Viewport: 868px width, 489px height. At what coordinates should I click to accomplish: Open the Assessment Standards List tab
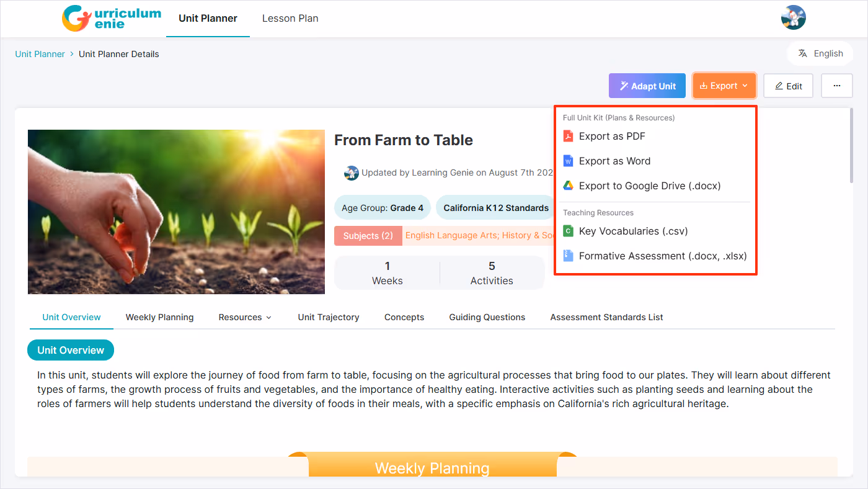(606, 317)
